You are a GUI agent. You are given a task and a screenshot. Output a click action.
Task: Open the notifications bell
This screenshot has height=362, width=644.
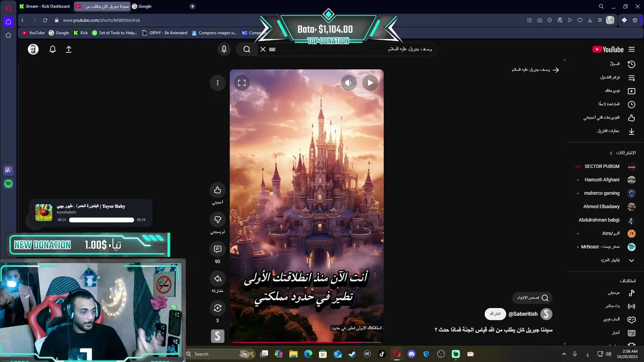click(x=52, y=49)
